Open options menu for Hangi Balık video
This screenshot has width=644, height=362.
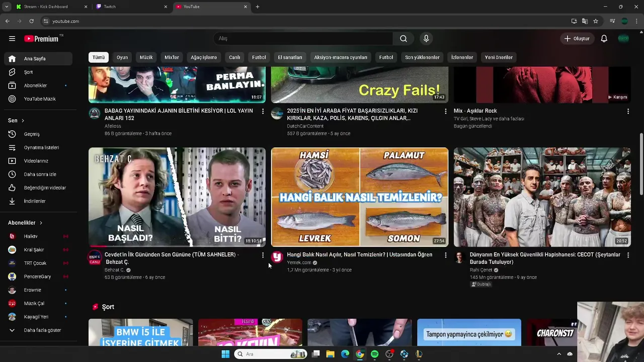coord(445,255)
